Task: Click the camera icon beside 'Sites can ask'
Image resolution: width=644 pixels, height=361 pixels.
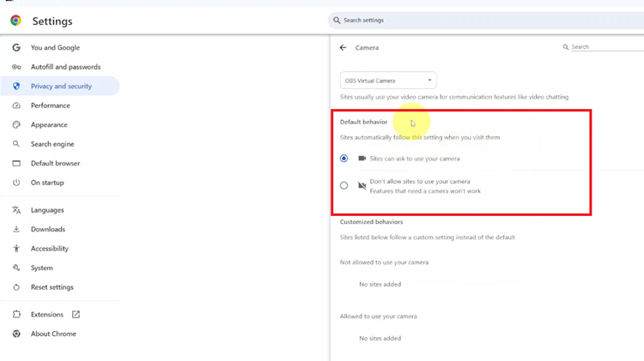Action: [x=361, y=159]
